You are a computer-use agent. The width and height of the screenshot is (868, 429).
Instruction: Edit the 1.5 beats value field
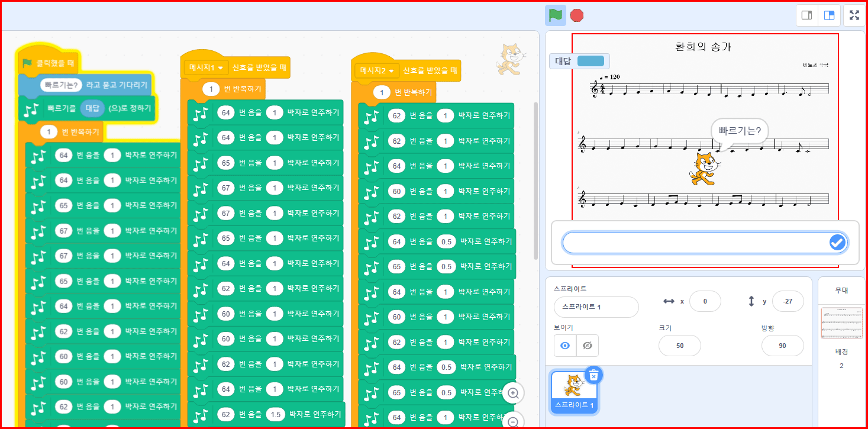276,415
